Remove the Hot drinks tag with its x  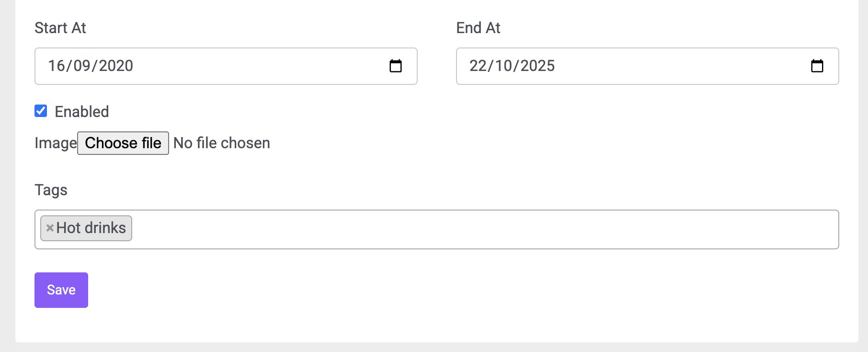click(x=50, y=228)
